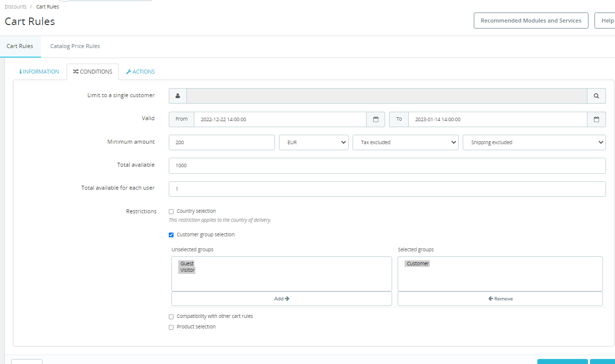Enable Product selection restriction
The height and width of the screenshot is (364, 615).
[171, 327]
